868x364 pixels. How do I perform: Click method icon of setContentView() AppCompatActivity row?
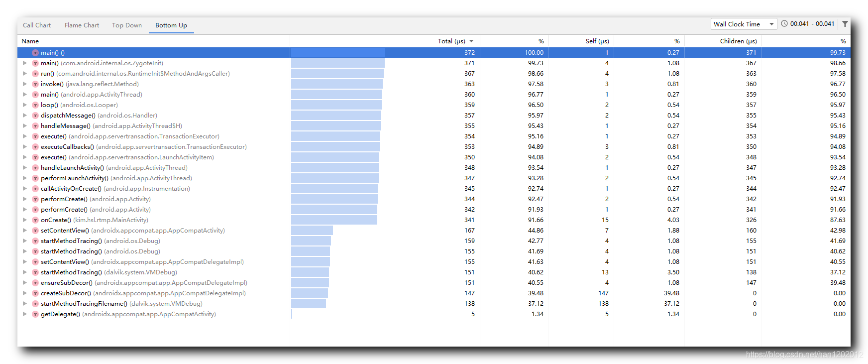click(x=35, y=231)
